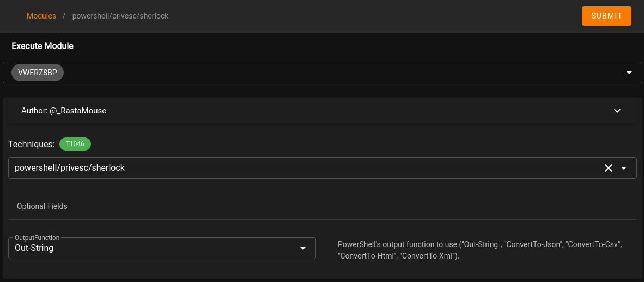Click empty space in the agent selection field

click(x=327, y=73)
